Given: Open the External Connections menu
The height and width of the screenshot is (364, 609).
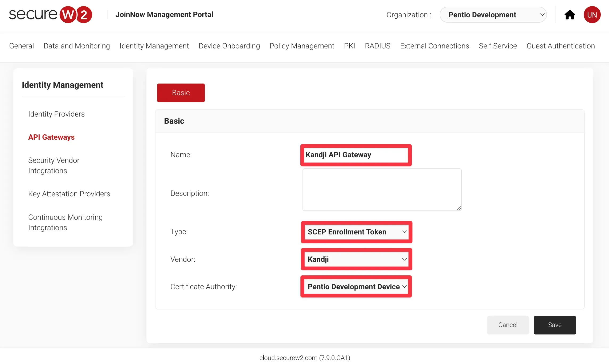Looking at the screenshot, I should pyautogui.click(x=434, y=46).
